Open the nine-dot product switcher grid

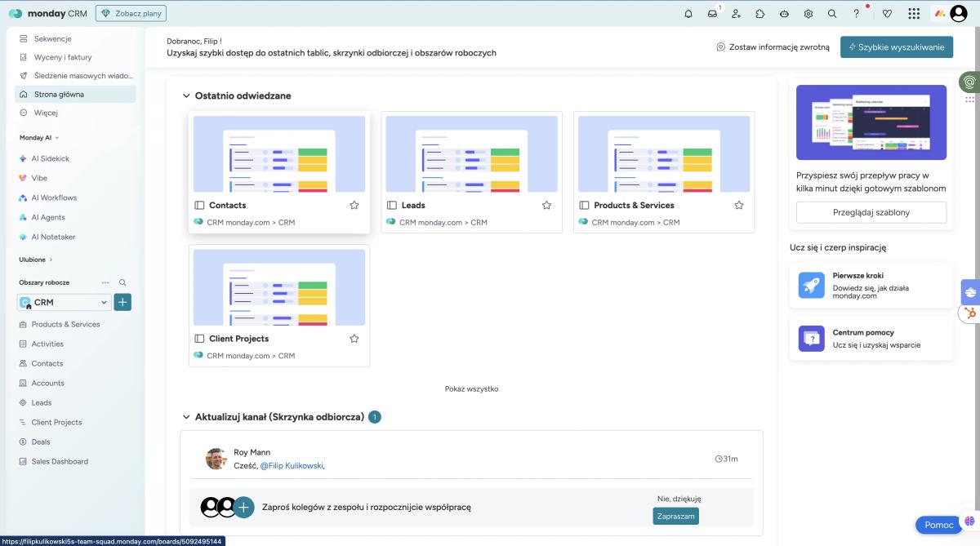point(914,13)
